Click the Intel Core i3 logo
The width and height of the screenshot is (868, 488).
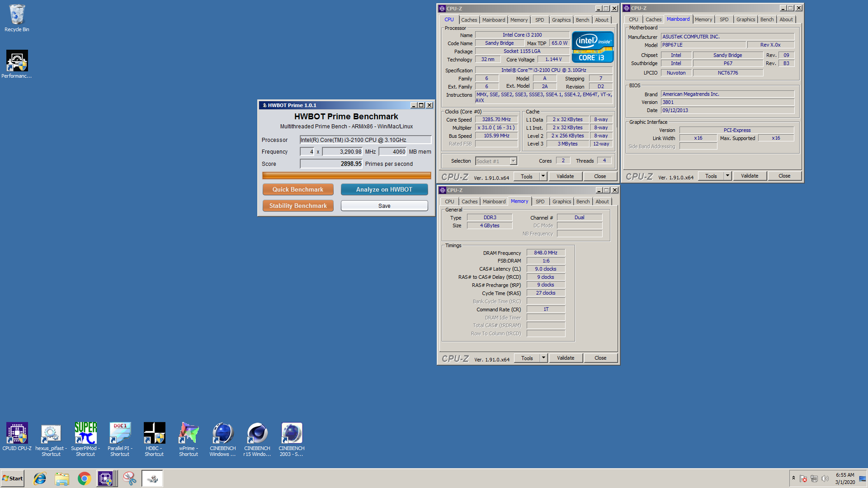pyautogui.click(x=592, y=47)
